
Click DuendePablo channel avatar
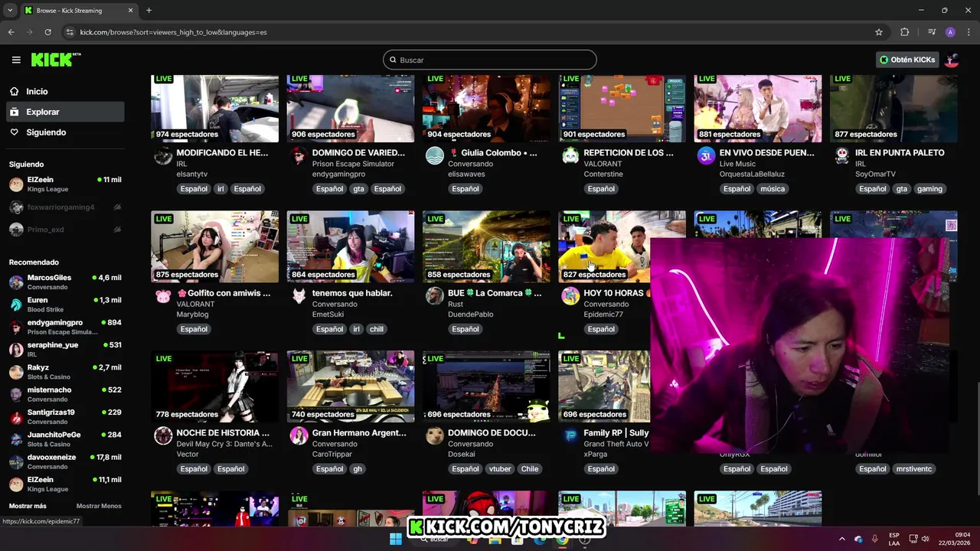coord(435,296)
